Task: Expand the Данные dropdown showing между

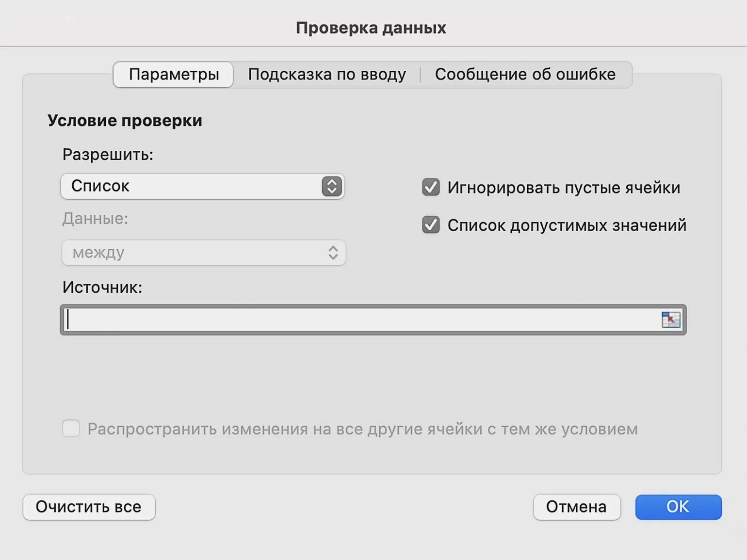Action: point(194,253)
